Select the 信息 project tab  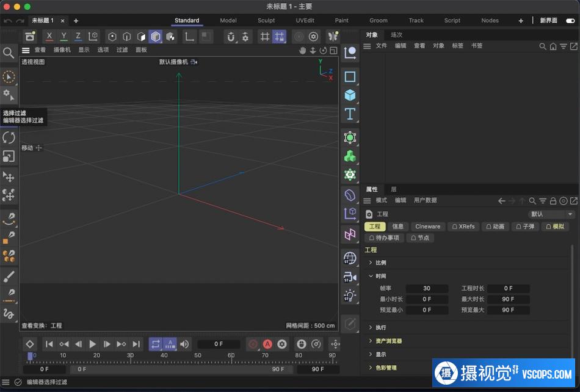point(397,227)
